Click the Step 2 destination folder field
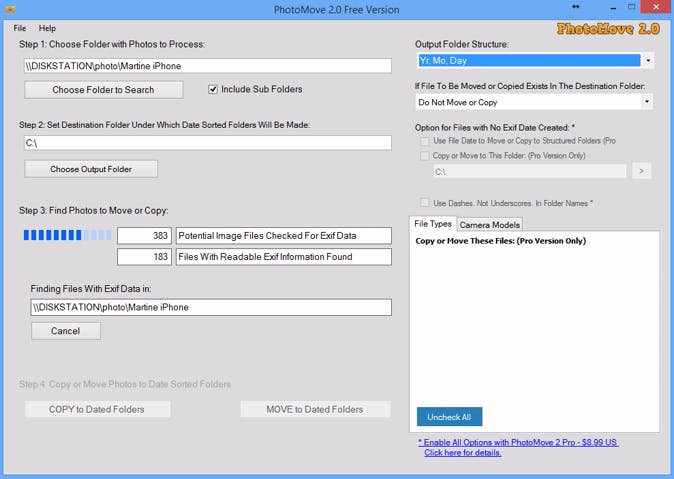This screenshot has height=479, width=674. pos(208,143)
